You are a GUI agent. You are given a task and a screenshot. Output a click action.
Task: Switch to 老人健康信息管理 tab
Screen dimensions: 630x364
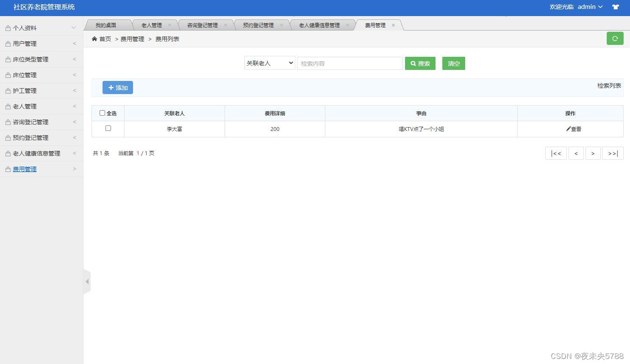[319, 25]
